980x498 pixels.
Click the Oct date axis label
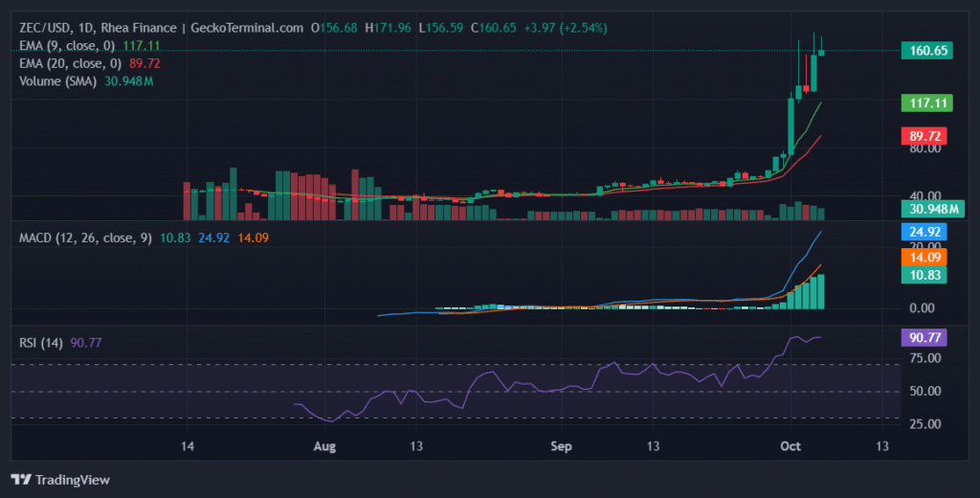coord(791,446)
